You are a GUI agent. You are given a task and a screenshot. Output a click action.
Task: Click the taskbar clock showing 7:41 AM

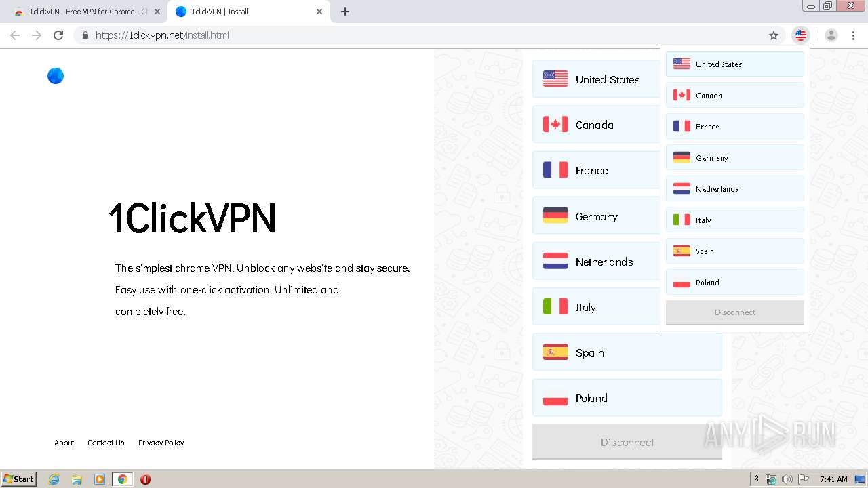[x=833, y=479]
